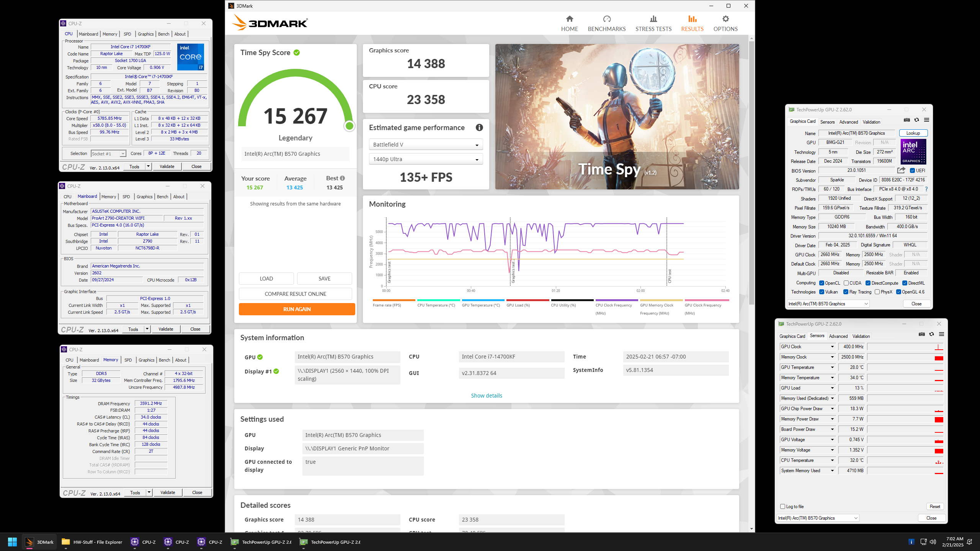Viewport: 980px width, 551px height.
Task: Open the OPTIONS gear icon in 3DMark
Action: 725,19
